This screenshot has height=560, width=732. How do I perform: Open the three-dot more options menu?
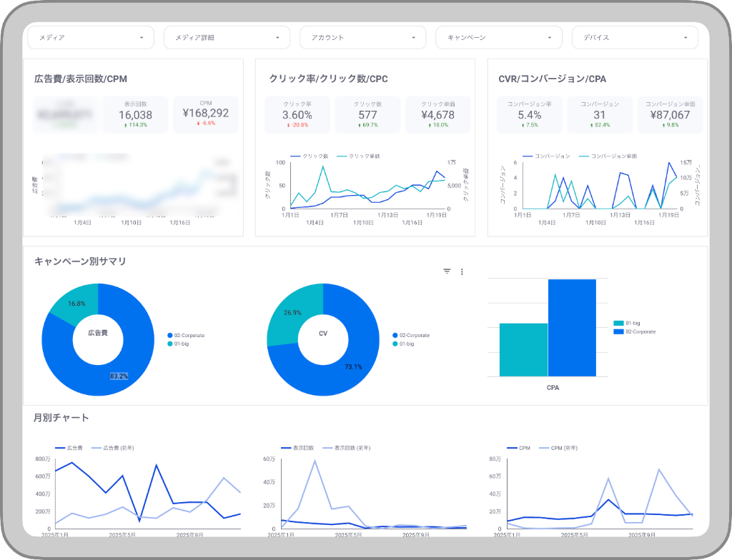pyautogui.click(x=462, y=271)
